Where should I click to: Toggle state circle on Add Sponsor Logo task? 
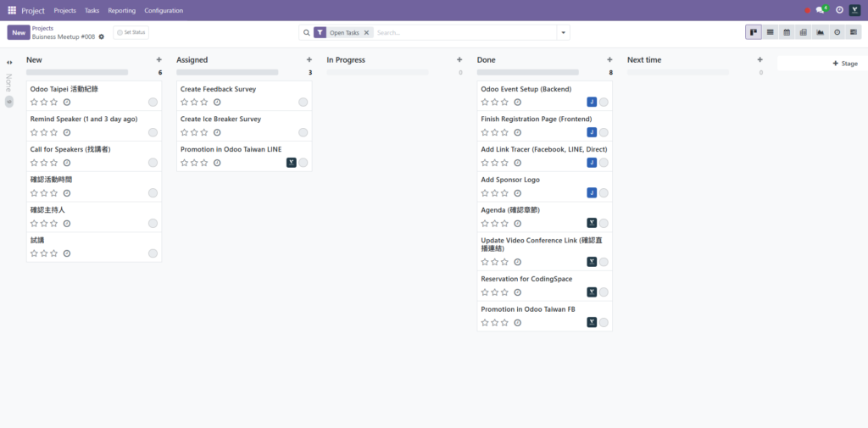[604, 193]
